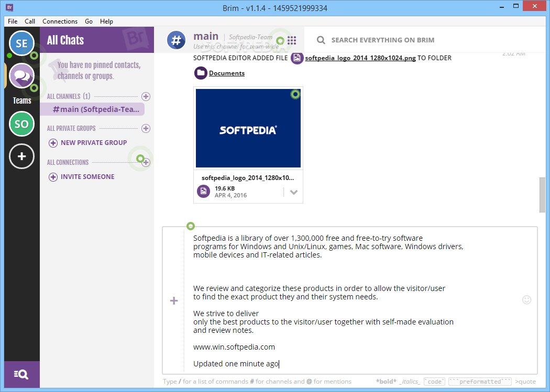Open the SE user profile avatar
This screenshot has width=550, height=392.
[22, 43]
